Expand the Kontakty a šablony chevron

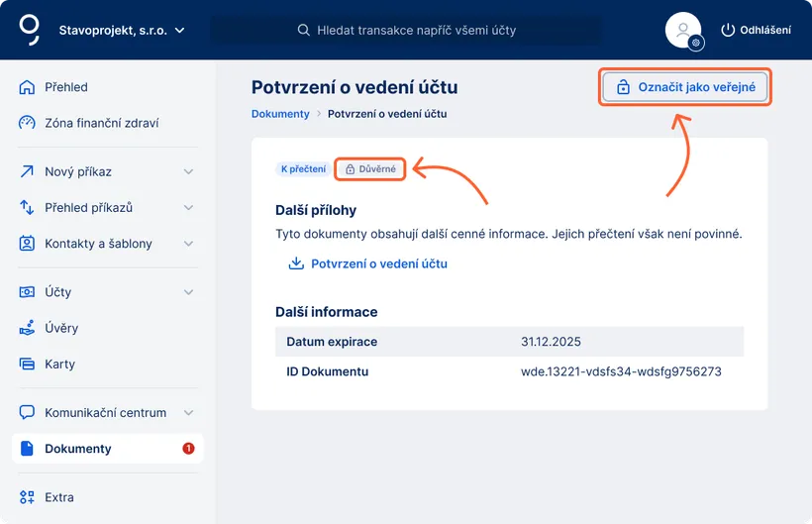pos(188,244)
